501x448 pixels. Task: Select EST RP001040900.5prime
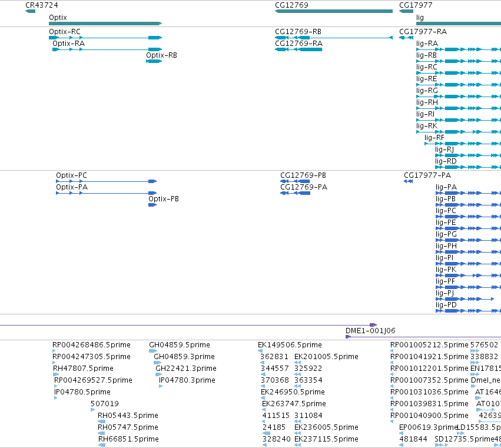(392, 422)
